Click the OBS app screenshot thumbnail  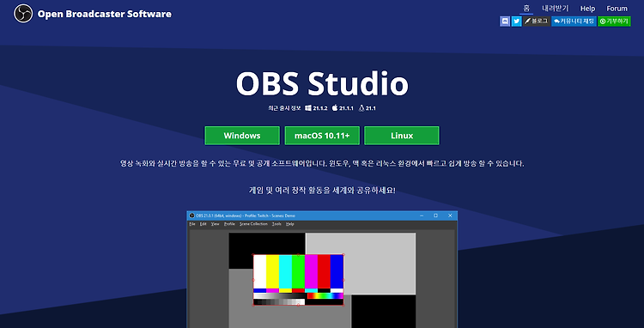click(x=322, y=270)
